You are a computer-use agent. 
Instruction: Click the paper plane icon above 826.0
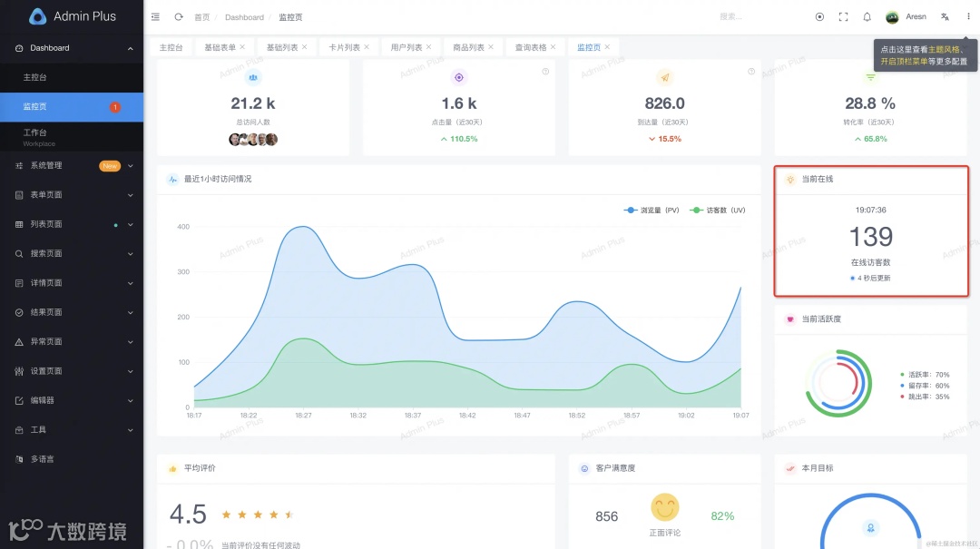tap(664, 77)
